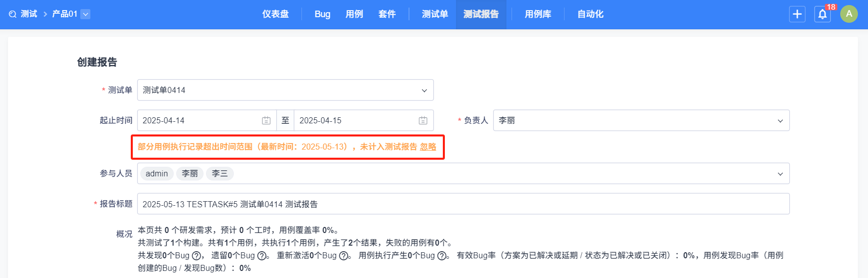The width and height of the screenshot is (868, 278).
Task: Go to the 仪表盘 tab
Action: 275,14
